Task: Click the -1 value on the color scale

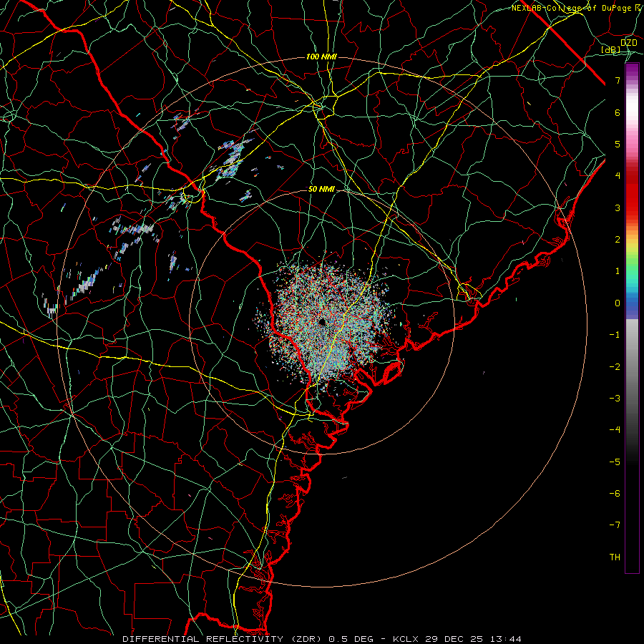Action: point(615,335)
